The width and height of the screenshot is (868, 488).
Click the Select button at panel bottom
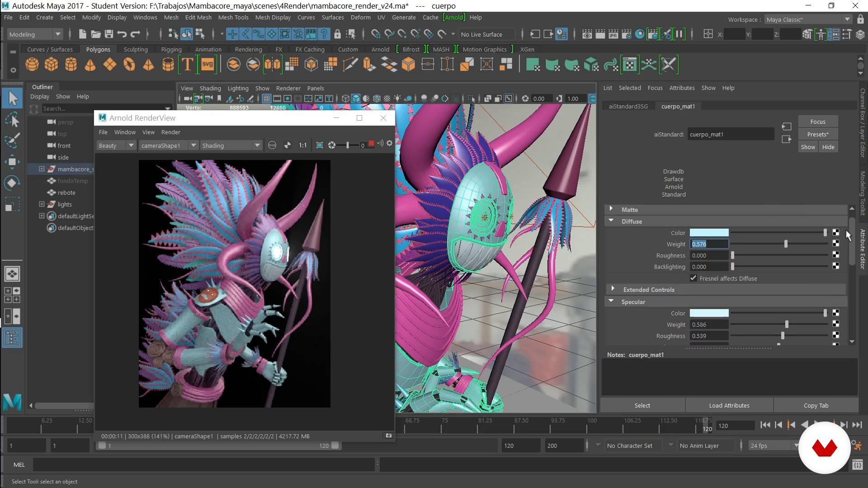pos(642,405)
